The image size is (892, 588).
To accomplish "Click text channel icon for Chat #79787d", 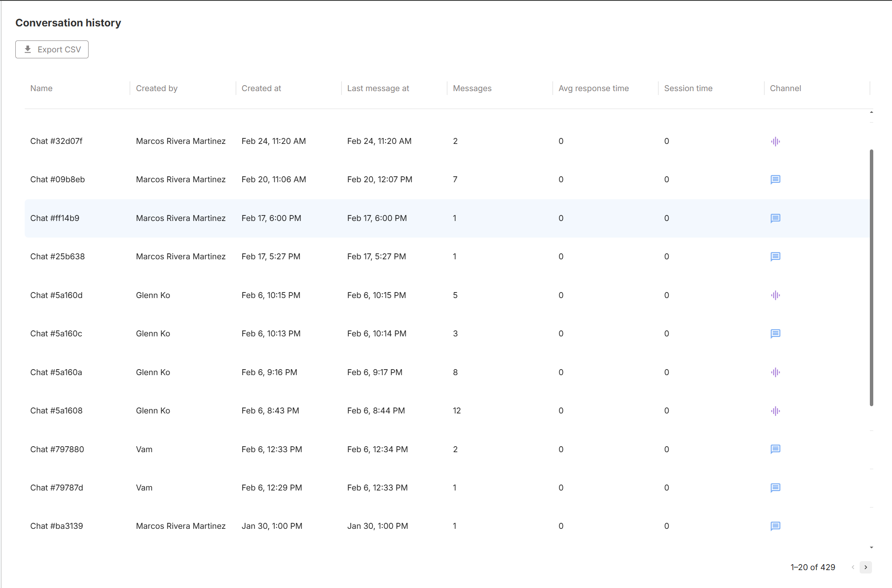I will 775,488.
